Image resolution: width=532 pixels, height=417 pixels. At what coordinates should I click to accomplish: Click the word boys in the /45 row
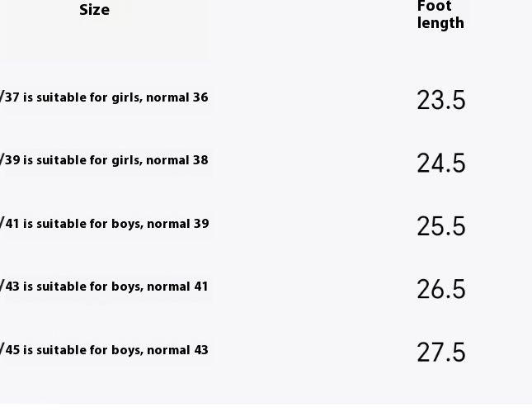pos(126,350)
